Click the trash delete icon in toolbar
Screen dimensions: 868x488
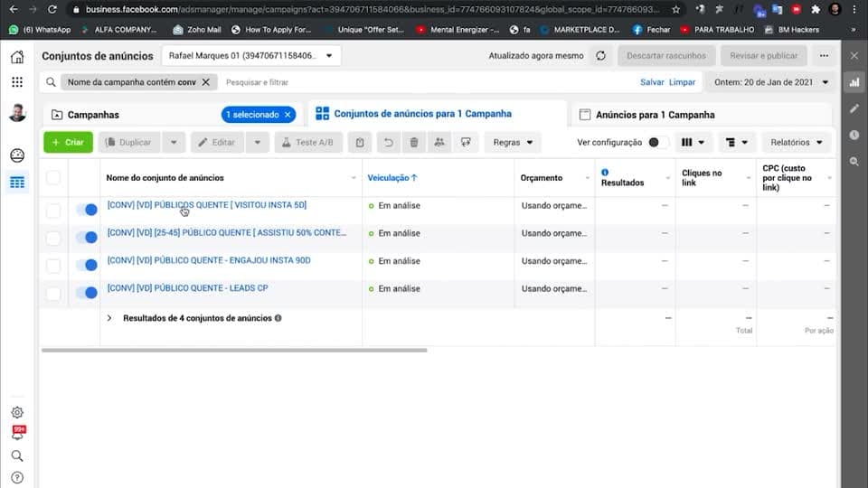[413, 142]
